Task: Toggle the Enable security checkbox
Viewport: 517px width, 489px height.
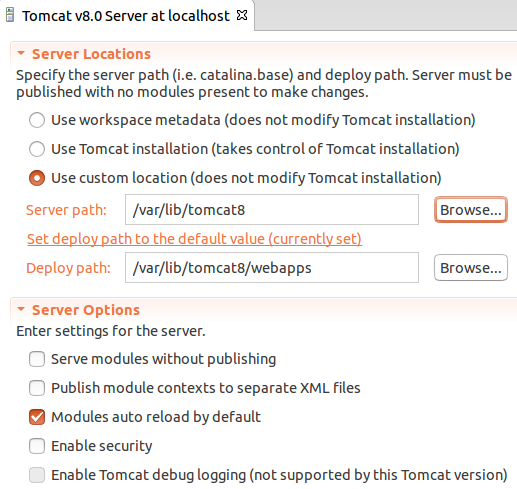Action: point(37,446)
